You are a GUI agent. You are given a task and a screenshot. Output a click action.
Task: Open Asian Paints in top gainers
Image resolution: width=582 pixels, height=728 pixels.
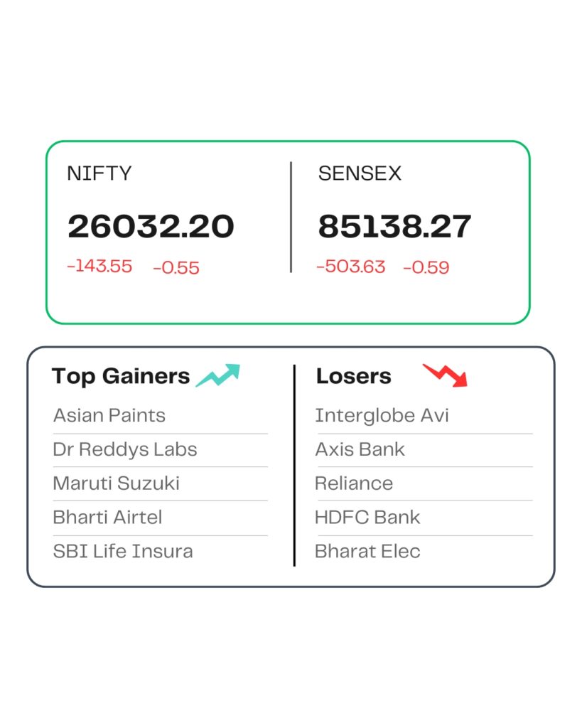click(x=109, y=415)
